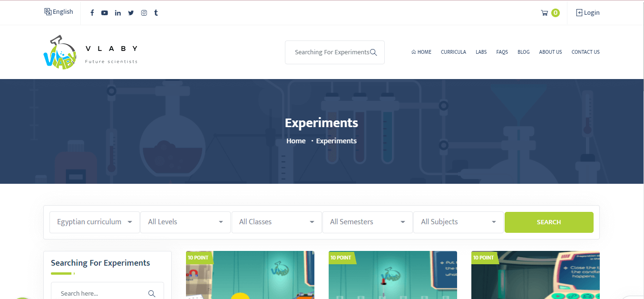This screenshot has width=644, height=299.
Task: Open the Facebook social icon
Action: coord(92,13)
